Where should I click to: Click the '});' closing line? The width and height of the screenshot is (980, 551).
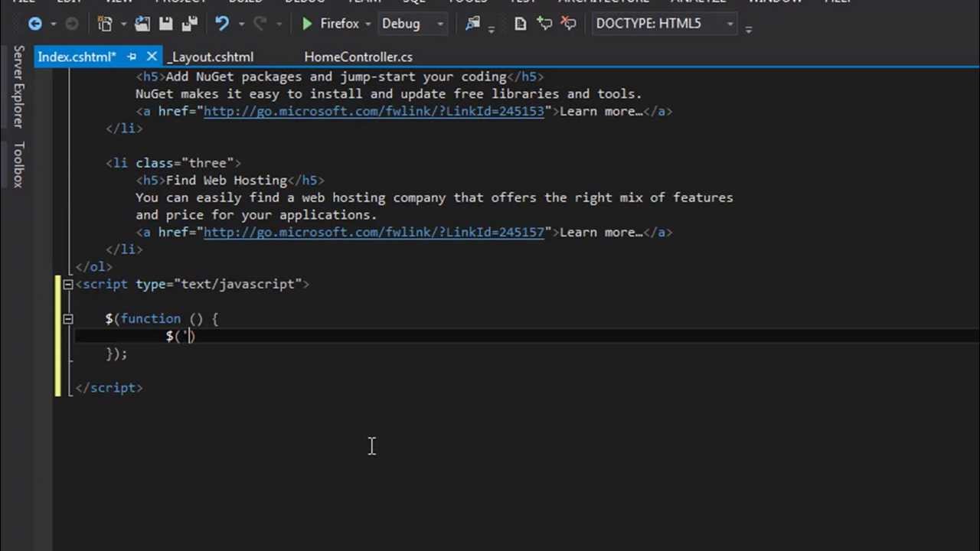pos(116,353)
